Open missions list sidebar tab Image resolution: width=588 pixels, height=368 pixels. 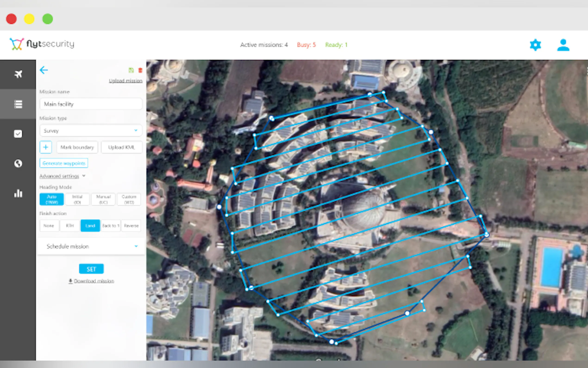(x=18, y=104)
